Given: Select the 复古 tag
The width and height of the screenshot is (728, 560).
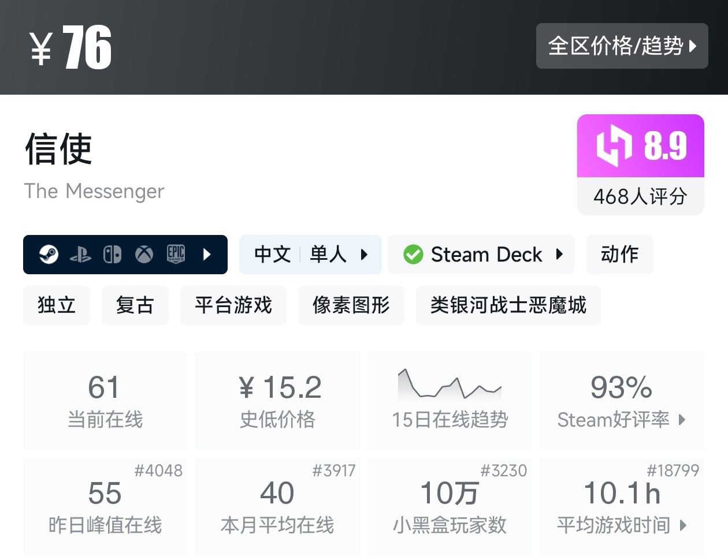Looking at the screenshot, I should [x=135, y=305].
